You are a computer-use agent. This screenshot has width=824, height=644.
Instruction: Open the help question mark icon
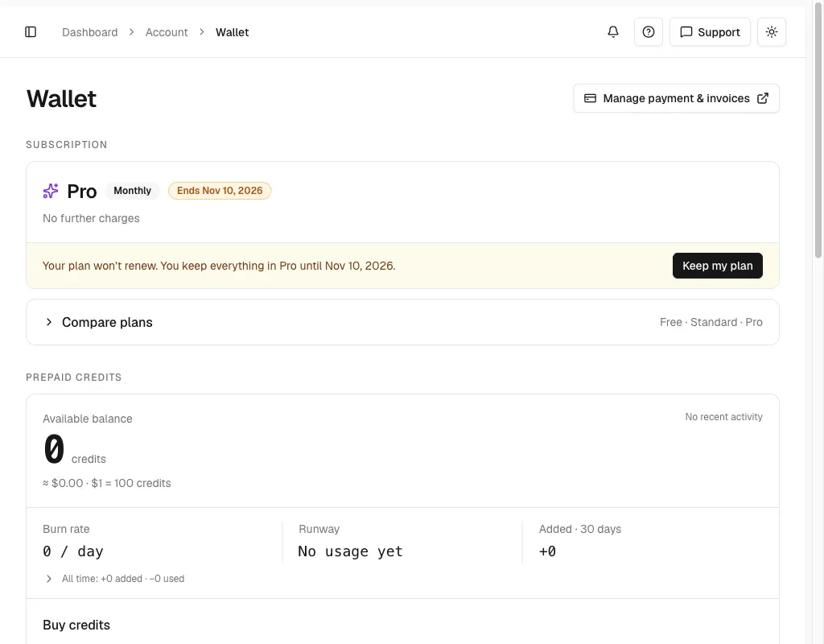click(649, 32)
